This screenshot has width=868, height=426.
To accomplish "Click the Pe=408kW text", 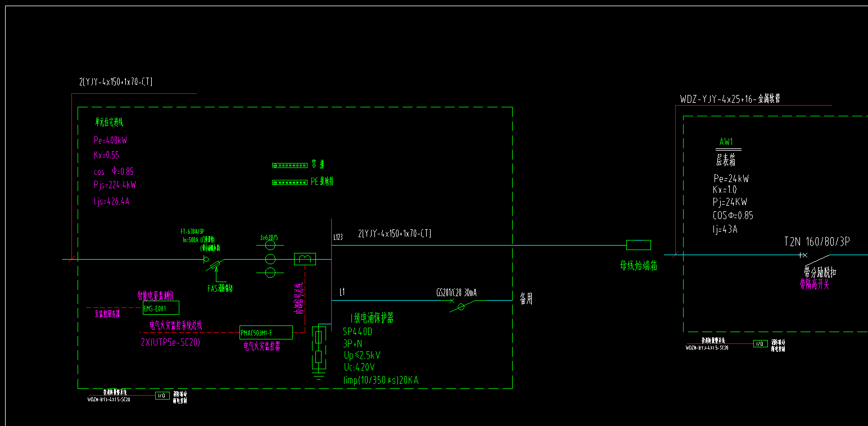I will (x=110, y=141).
